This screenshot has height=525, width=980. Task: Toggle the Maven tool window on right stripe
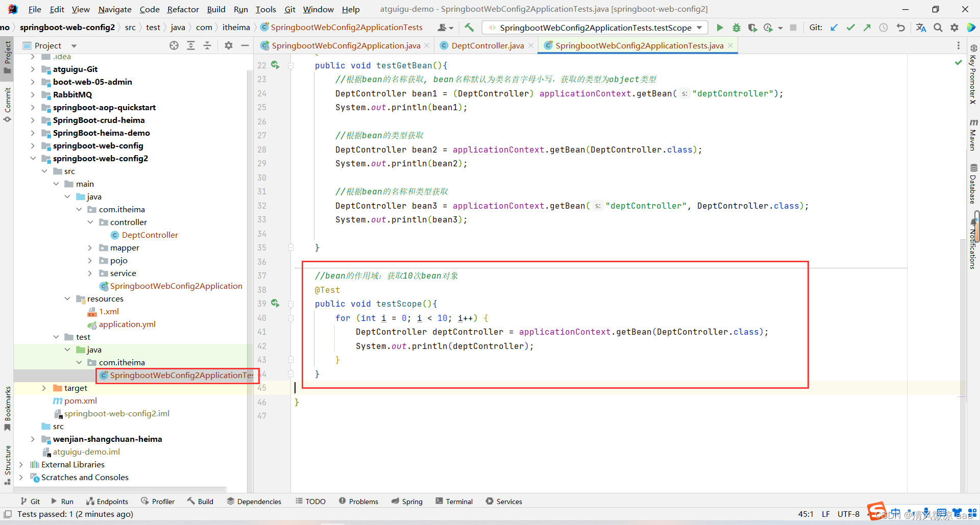click(x=973, y=135)
